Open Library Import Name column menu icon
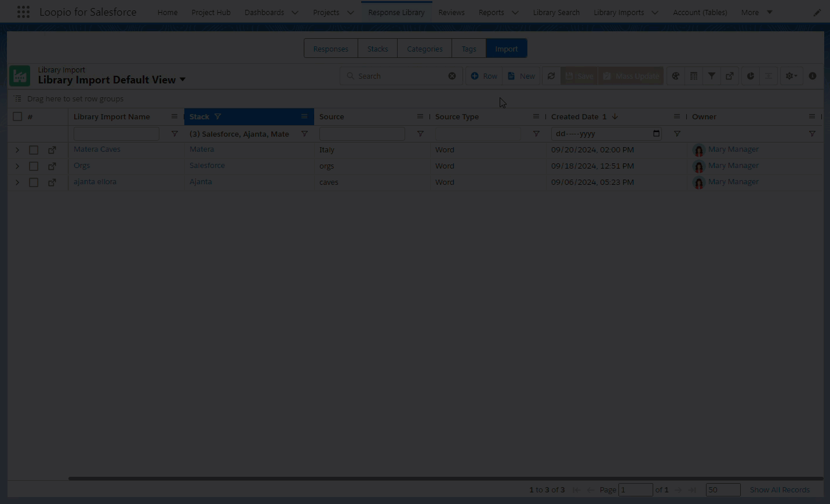This screenshot has width=830, height=504. click(x=174, y=116)
